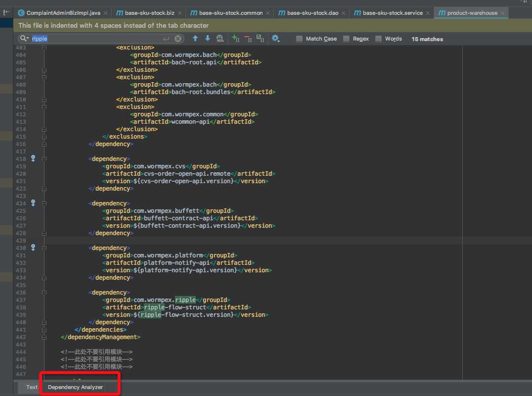Click highlighted 'ripple' in groupId line 437
The height and width of the screenshot is (396, 532).
click(x=185, y=300)
